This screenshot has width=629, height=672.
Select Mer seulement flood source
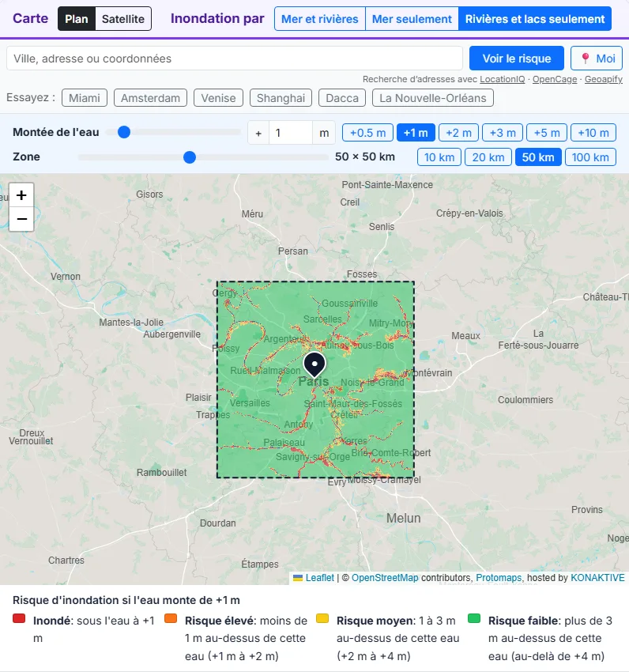tap(412, 19)
